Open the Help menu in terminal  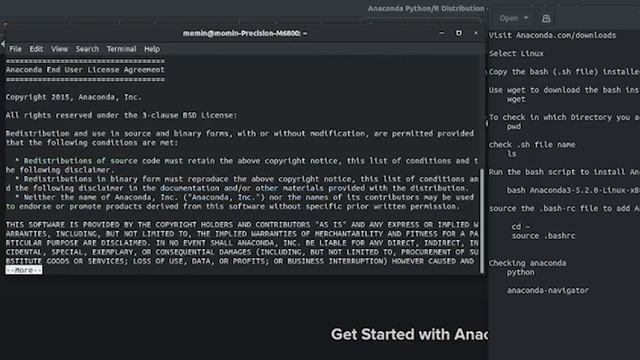[x=152, y=49]
